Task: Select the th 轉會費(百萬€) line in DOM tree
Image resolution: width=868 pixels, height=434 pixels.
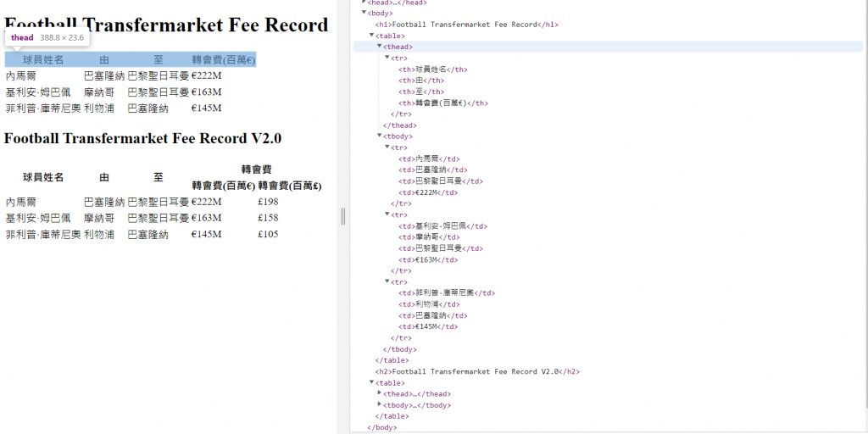Action: (442, 103)
